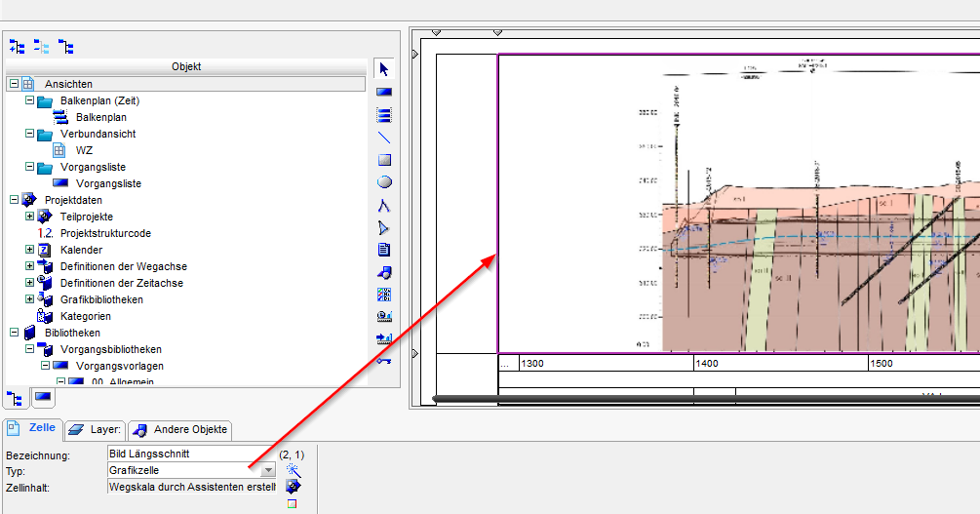Viewport: 980px width, 514px height.
Task: Click the small colored frame icon
Action: [292, 503]
